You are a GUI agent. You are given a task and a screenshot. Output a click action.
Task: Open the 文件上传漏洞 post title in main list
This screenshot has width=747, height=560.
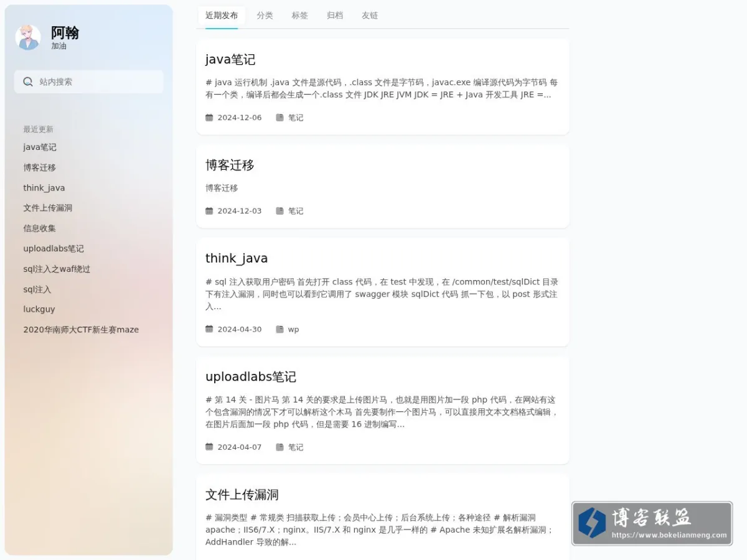[x=242, y=495]
